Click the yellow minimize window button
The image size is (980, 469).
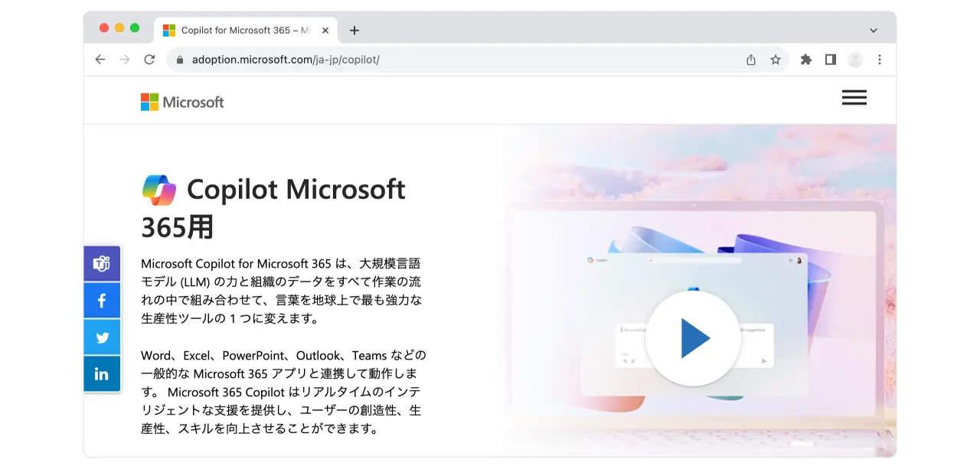pyautogui.click(x=119, y=28)
